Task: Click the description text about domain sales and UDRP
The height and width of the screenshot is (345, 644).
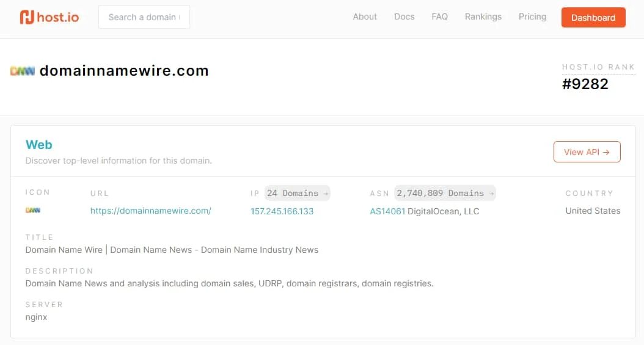Action: 229,283
